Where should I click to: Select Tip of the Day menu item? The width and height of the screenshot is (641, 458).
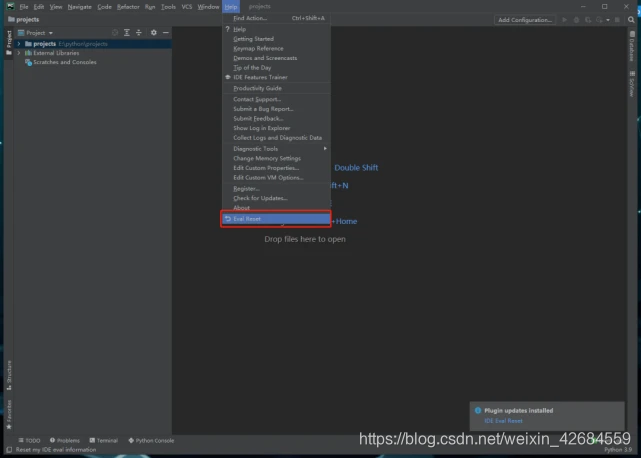coord(276,68)
